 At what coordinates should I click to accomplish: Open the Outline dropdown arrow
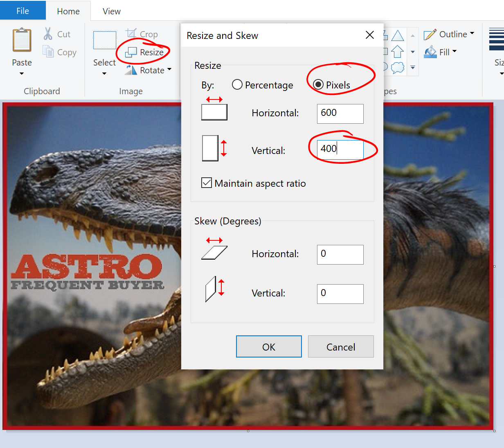[x=472, y=33]
